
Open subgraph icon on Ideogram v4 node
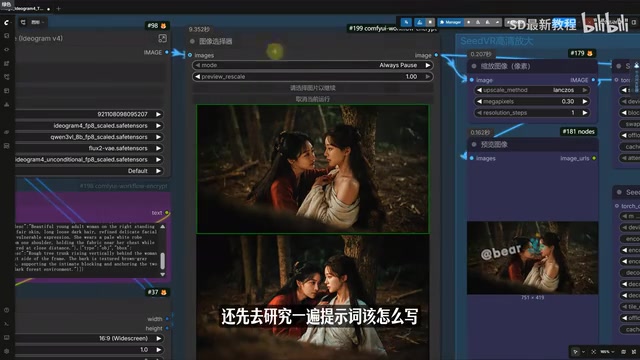coord(162,38)
